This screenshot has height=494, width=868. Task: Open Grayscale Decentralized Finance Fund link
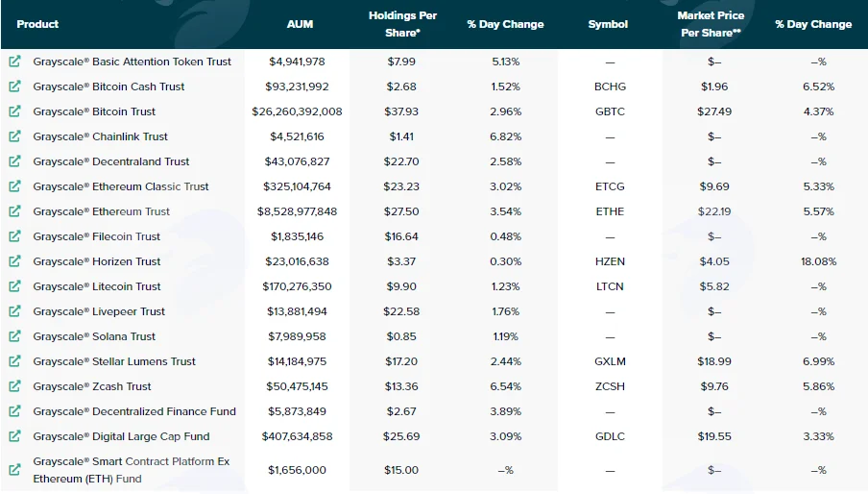coord(134,411)
